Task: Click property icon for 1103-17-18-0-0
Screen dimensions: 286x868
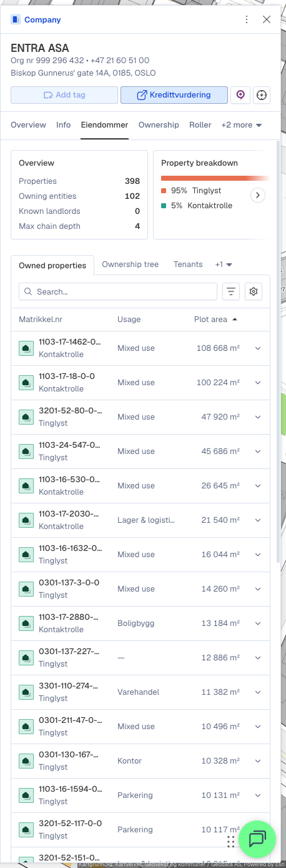Action: click(x=26, y=383)
